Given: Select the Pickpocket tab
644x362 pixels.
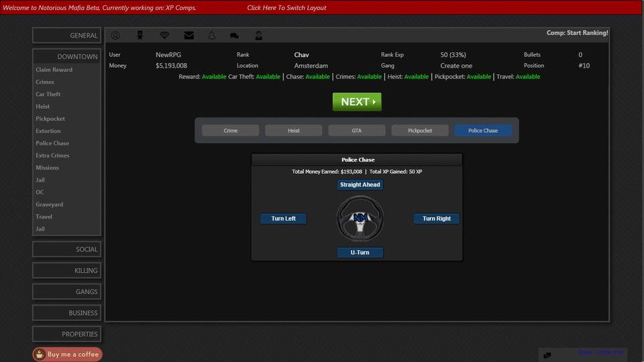Looking at the screenshot, I should 420,131.
